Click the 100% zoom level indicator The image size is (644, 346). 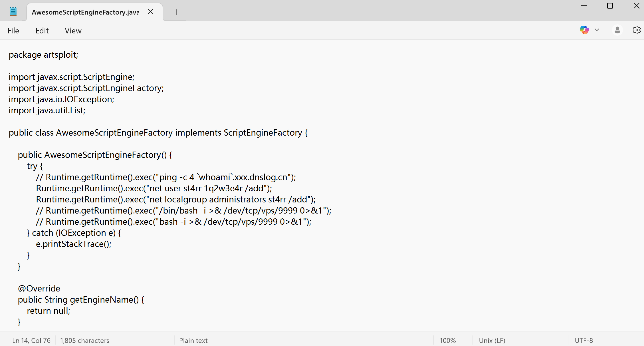(447, 340)
